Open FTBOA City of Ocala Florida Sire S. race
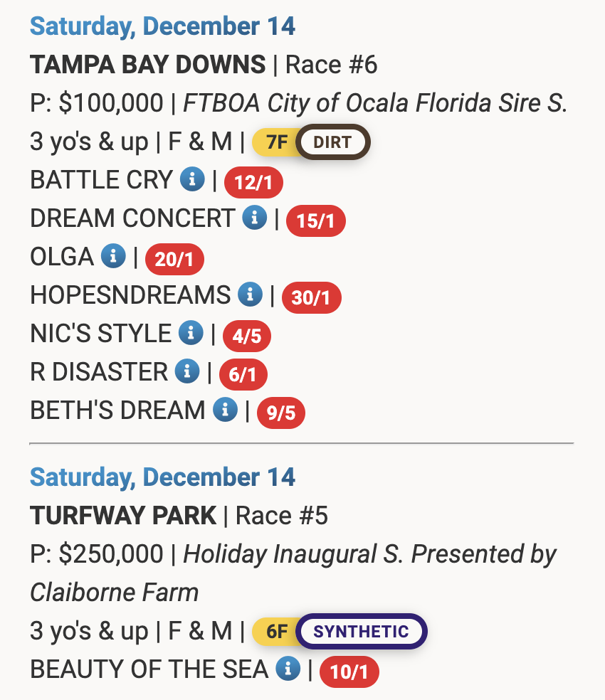The height and width of the screenshot is (700, 605). (x=375, y=104)
